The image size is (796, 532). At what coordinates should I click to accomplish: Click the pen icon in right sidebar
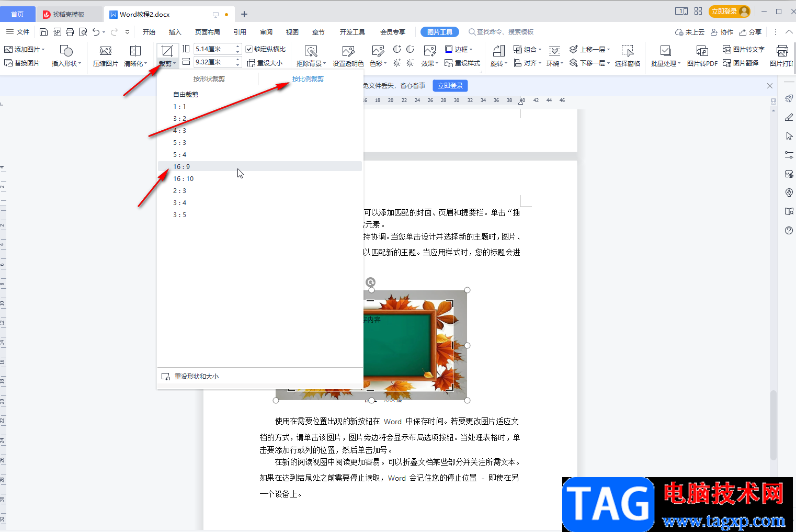[x=789, y=118]
